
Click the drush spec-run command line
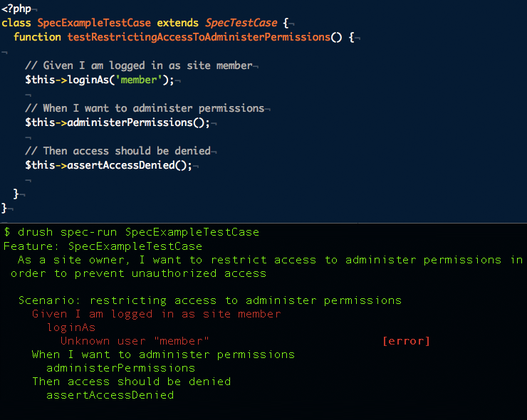pyautogui.click(x=132, y=232)
